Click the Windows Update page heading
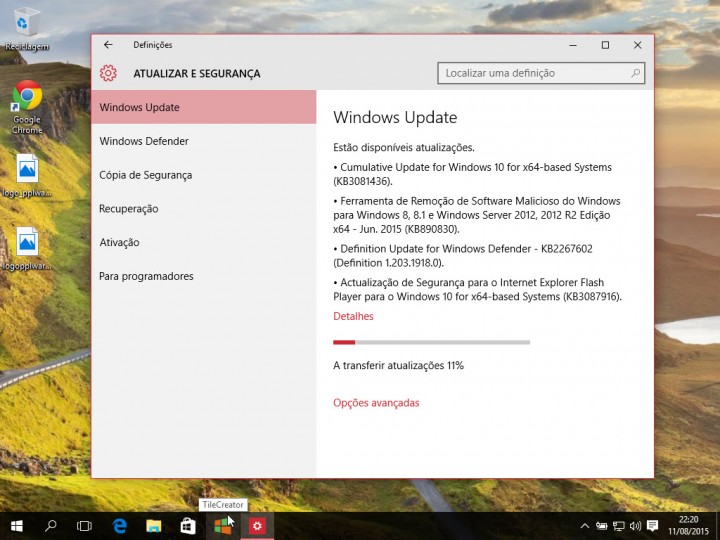This screenshot has width=720, height=540. coord(395,117)
